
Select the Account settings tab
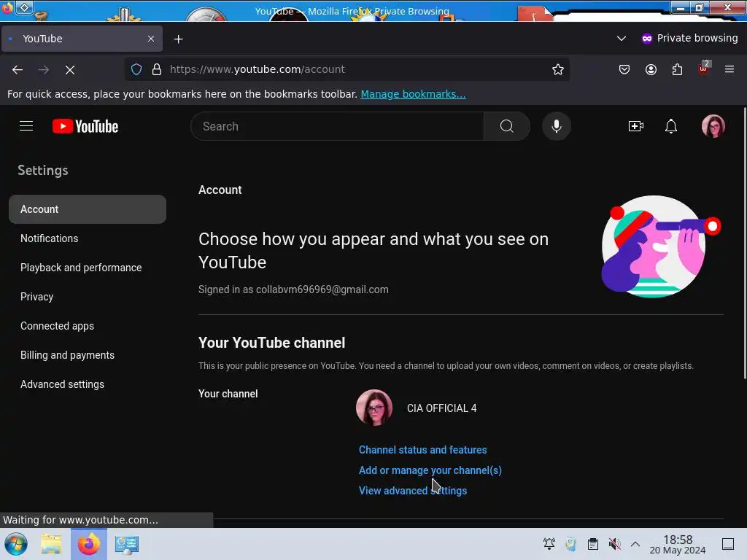pyautogui.click(x=88, y=209)
